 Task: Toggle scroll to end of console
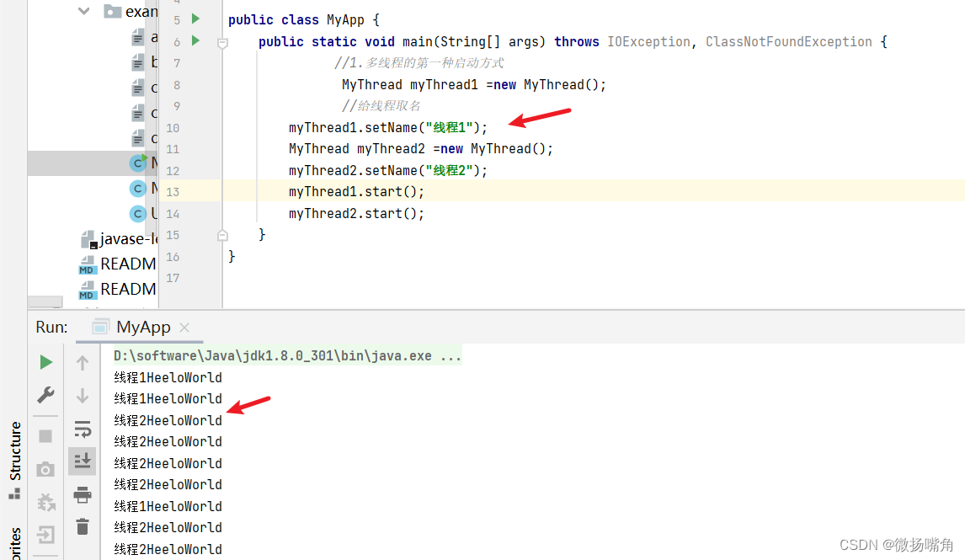83,461
